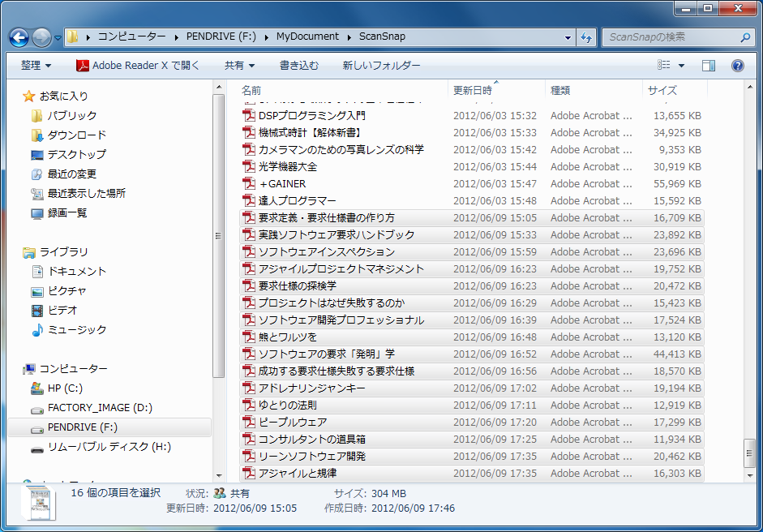Click PDF icon of ゆとりの法則
Viewport: 763px width, 532px height.
point(249,405)
